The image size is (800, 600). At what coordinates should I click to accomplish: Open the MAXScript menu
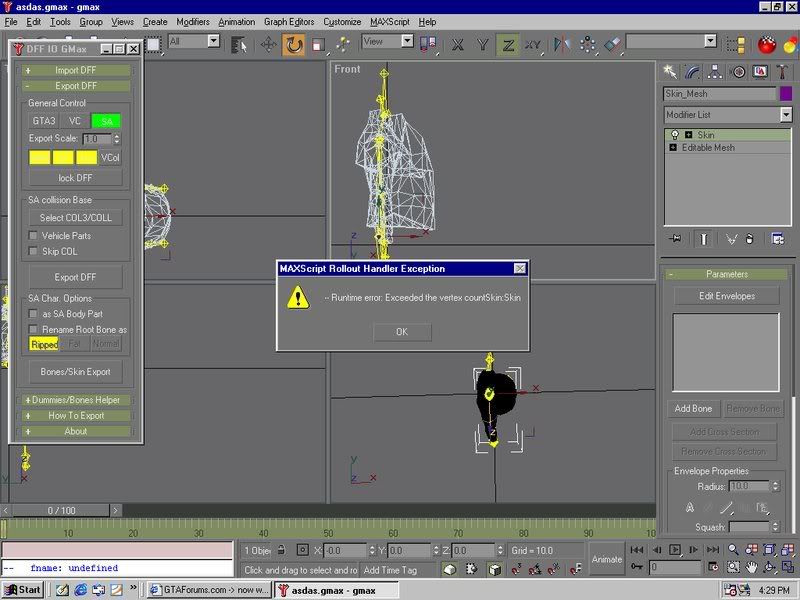pos(389,21)
